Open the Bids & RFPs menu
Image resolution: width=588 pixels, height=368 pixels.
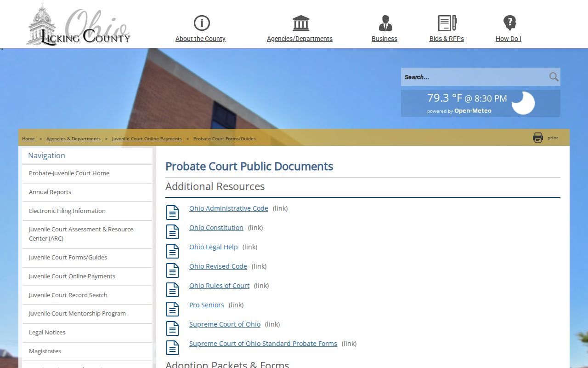click(x=447, y=39)
